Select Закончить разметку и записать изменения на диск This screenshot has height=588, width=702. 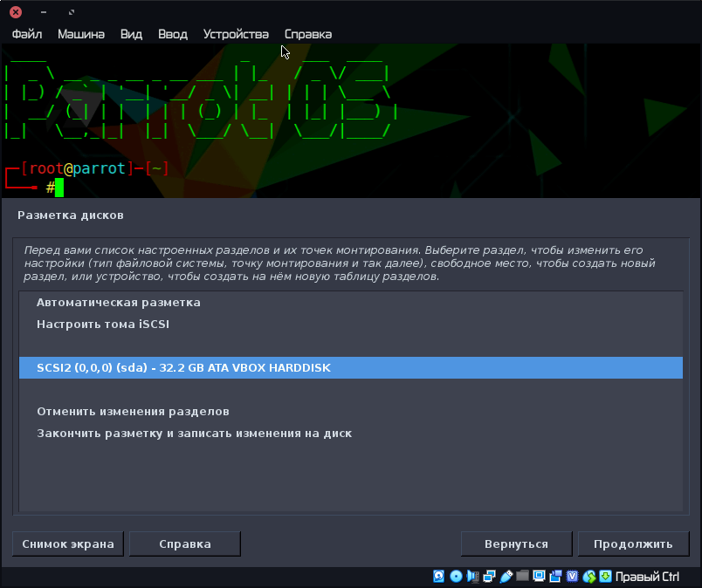[x=351, y=434]
